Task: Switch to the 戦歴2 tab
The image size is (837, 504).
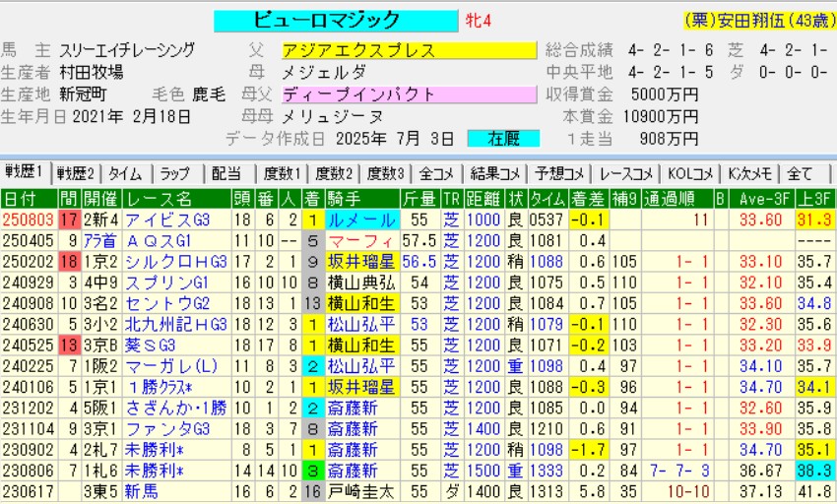Action: point(76,174)
